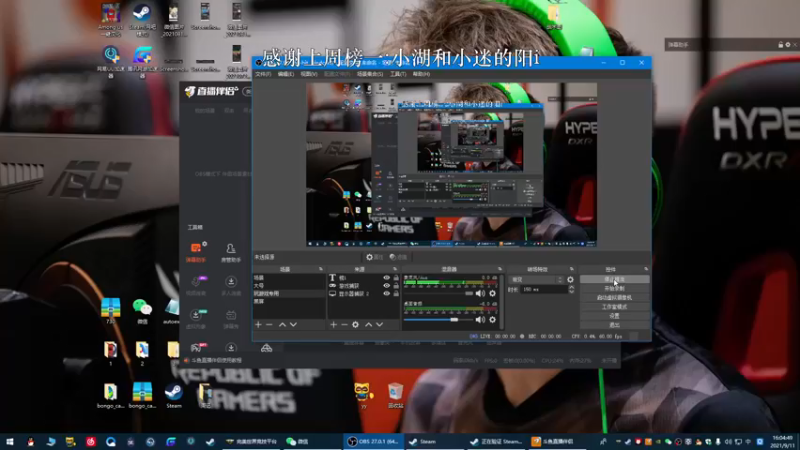Open the 文件(F) menu in OBS
Viewport: 800px width, 450px height.
263,74
